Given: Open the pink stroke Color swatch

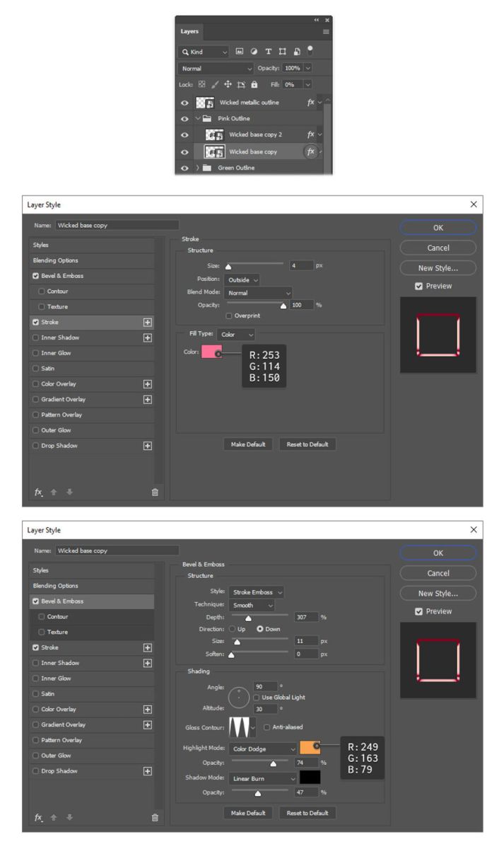Looking at the screenshot, I should click(x=211, y=352).
